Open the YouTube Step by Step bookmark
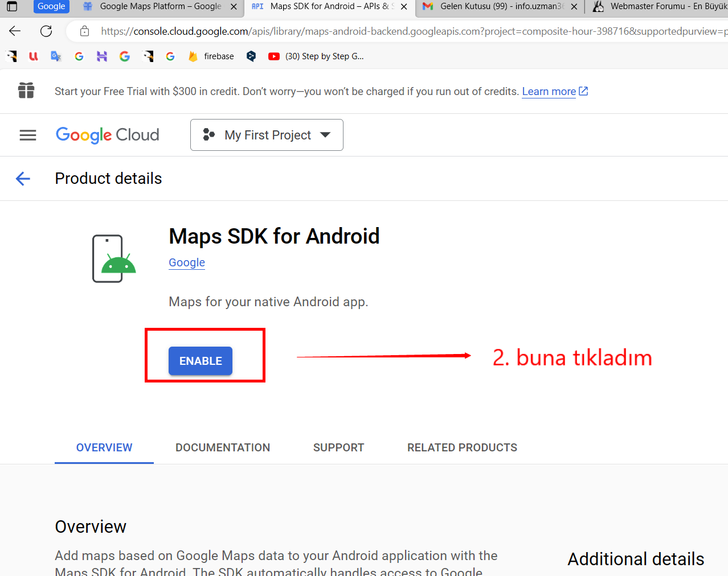The height and width of the screenshot is (576, 728). [x=316, y=56]
